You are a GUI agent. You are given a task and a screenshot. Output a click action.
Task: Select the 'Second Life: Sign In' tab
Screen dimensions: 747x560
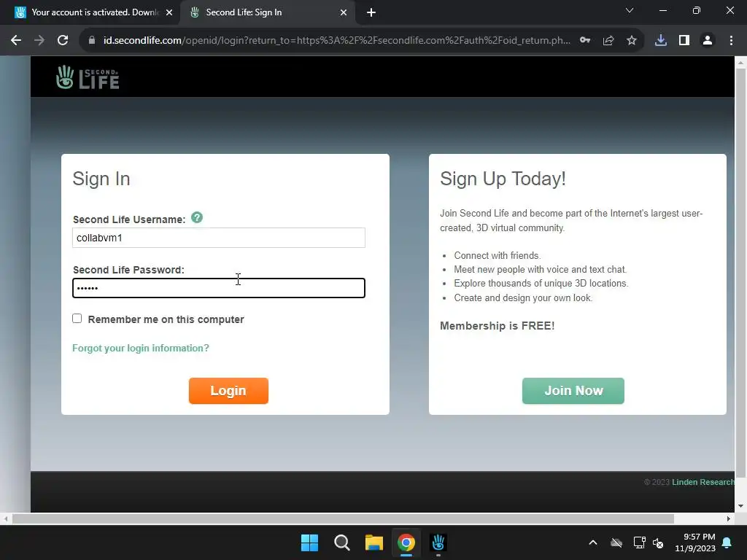click(x=267, y=12)
